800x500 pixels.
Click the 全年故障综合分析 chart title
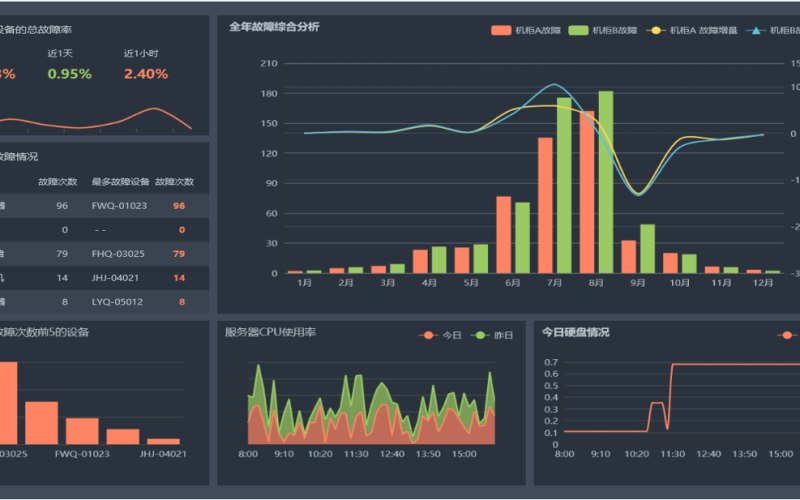274,27
